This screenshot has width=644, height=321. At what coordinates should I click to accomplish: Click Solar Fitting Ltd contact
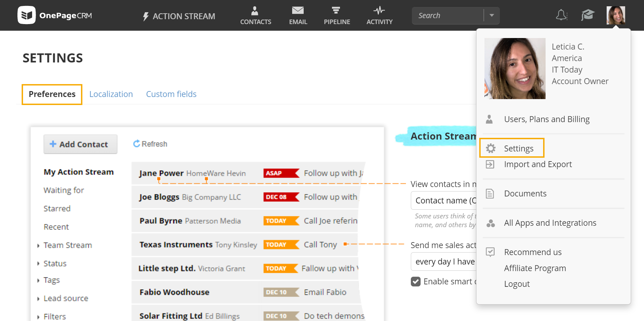coord(171,316)
